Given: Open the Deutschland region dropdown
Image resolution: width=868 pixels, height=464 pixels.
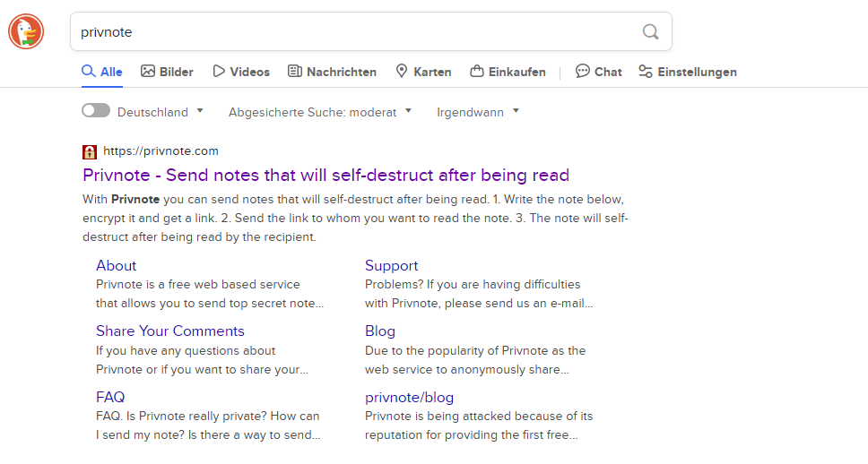Looking at the screenshot, I should pos(161,112).
